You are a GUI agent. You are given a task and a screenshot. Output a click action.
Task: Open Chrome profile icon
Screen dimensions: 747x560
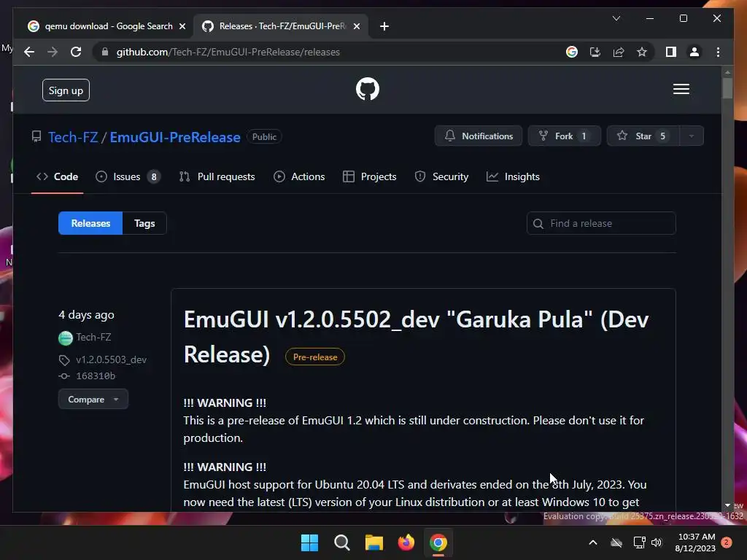[694, 52]
